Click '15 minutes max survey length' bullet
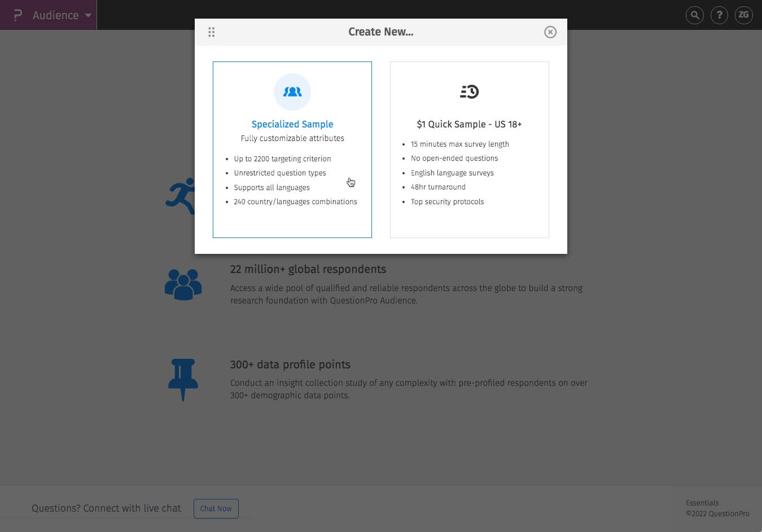This screenshot has width=762, height=532. pyautogui.click(x=460, y=144)
